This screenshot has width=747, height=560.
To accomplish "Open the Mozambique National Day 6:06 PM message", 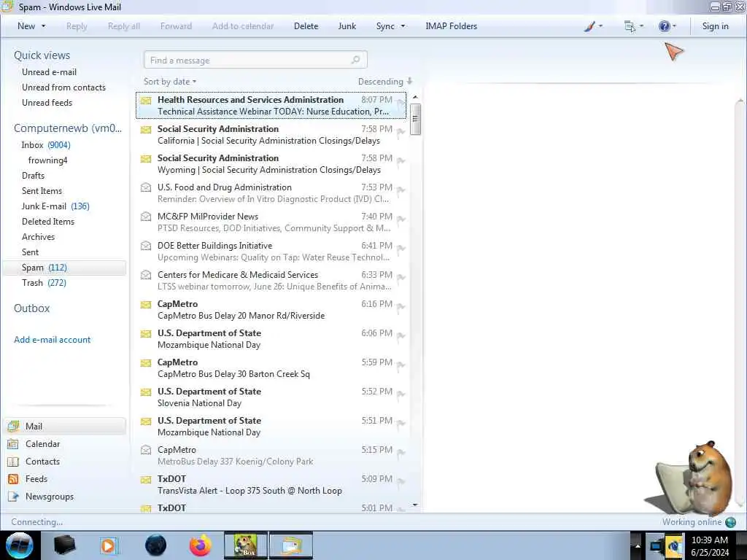I will 271,338.
